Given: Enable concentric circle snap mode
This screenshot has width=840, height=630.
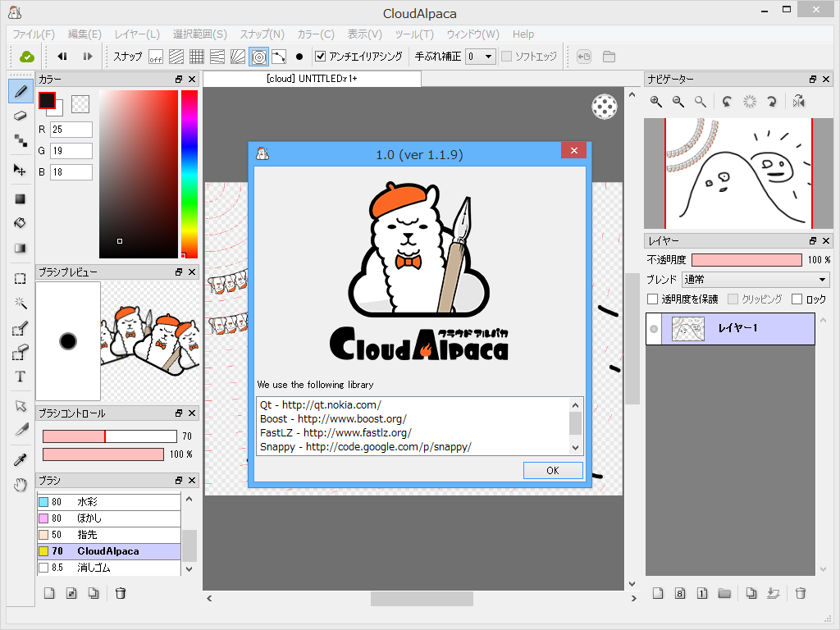Looking at the screenshot, I should point(259,57).
